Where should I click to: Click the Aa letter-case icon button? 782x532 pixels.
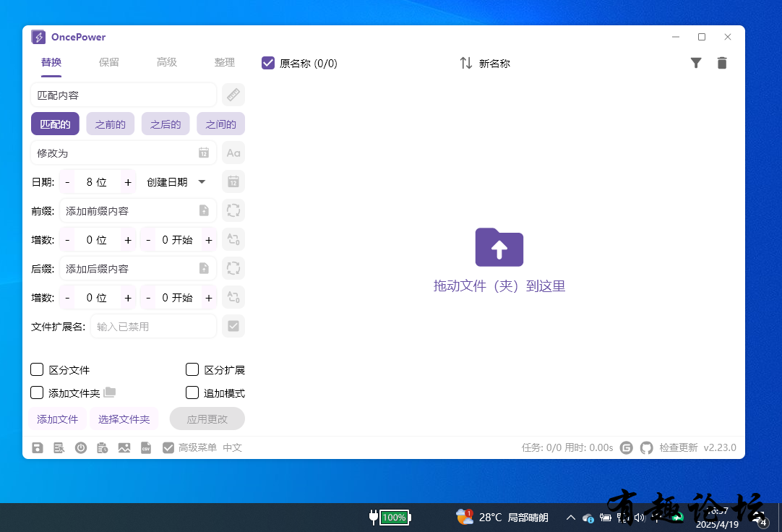pos(233,153)
